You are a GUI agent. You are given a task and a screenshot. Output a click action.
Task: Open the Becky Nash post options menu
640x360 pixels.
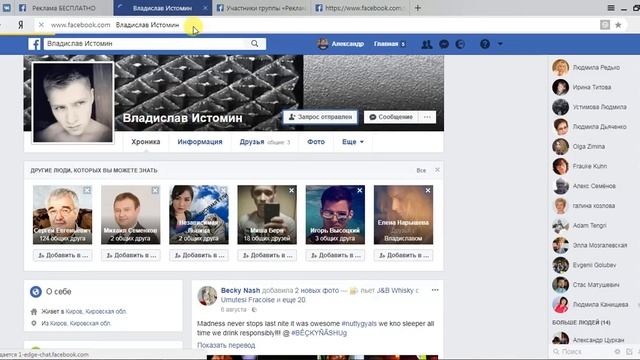click(435, 290)
